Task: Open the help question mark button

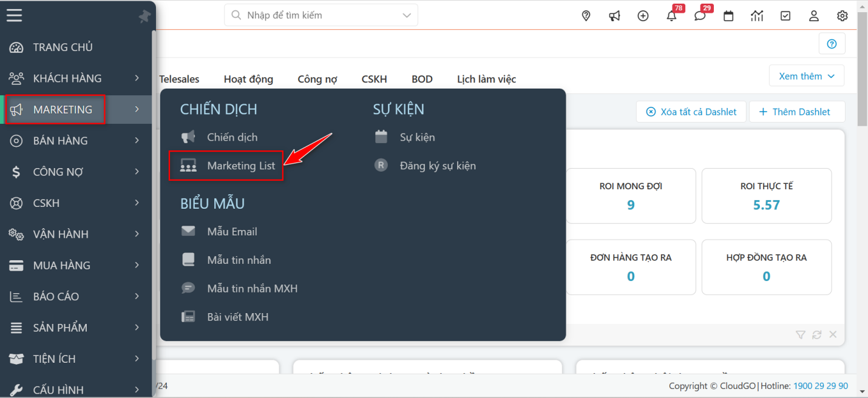Action: click(x=832, y=44)
